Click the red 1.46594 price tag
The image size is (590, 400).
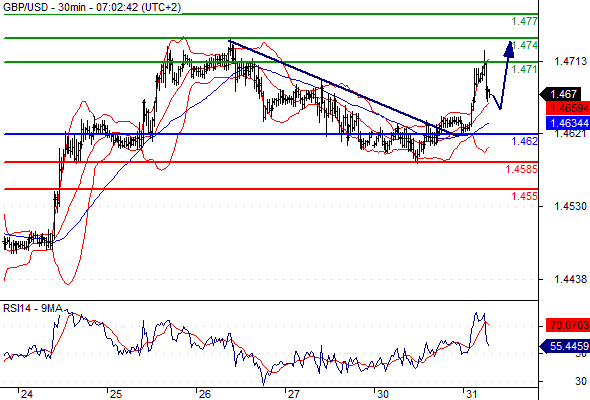[568, 108]
